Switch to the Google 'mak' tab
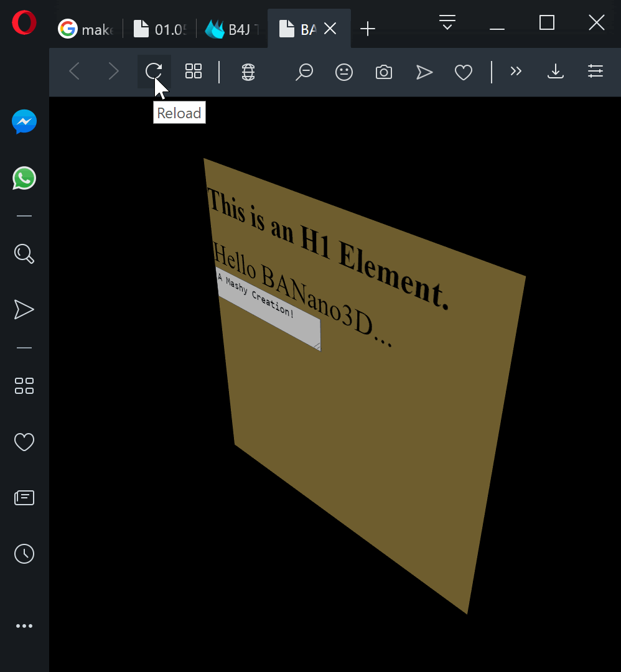621x672 pixels. 86,29
